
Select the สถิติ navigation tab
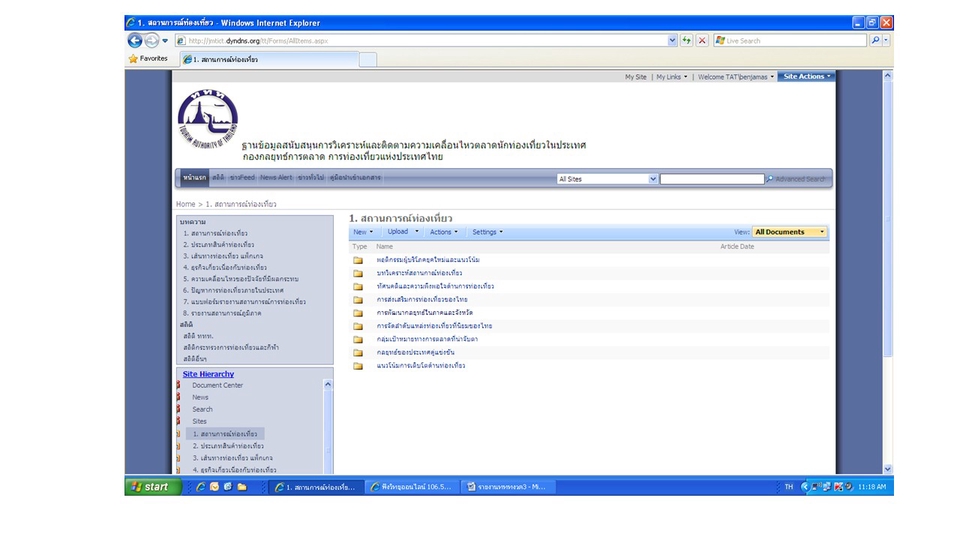219,178
